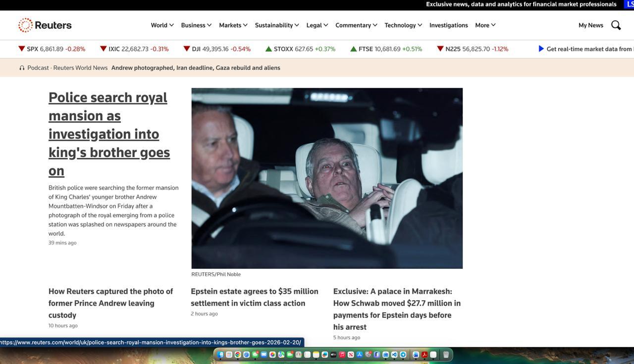Open the search magnifier icon

click(616, 25)
